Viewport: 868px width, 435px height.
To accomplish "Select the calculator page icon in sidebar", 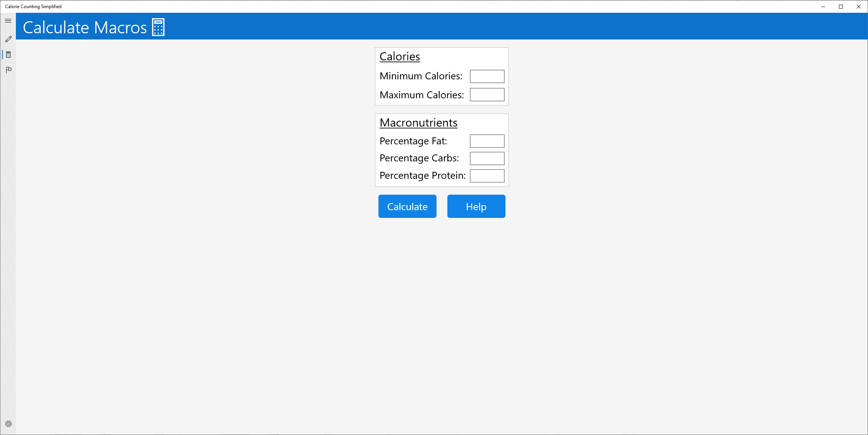I will pyautogui.click(x=8, y=55).
